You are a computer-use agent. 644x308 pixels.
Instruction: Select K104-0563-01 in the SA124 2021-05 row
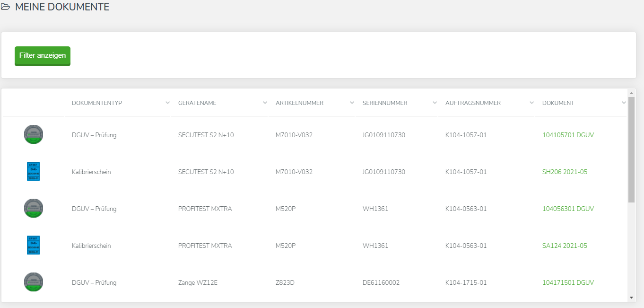pyautogui.click(x=466, y=246)
